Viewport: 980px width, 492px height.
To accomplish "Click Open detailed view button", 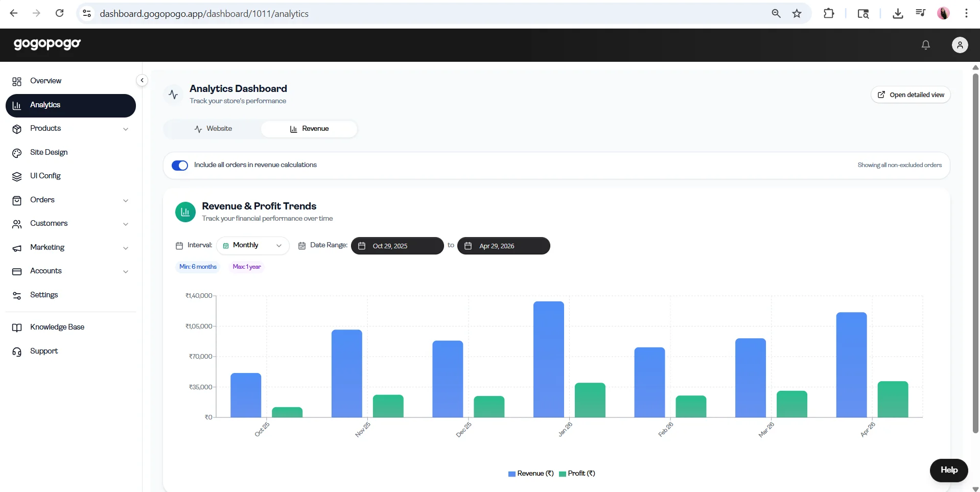I will (x=911, y=95).
